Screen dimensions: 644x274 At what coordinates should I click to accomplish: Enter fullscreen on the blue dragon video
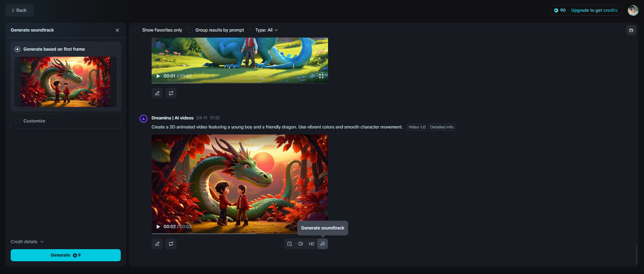pos(321,76)
